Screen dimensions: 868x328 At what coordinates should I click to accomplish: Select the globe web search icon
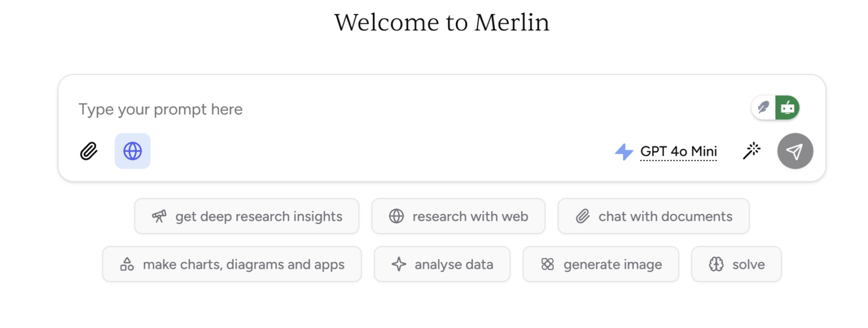coord(132,151)
